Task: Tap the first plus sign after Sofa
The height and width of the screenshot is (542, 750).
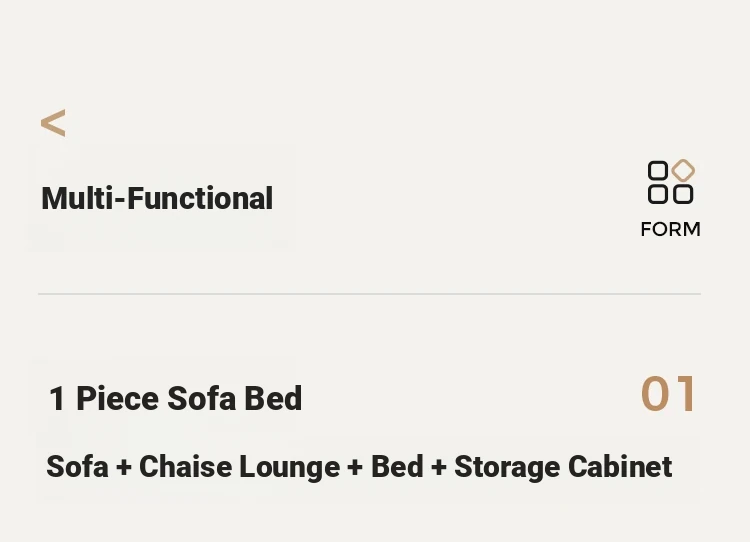Action: tap(123, 467)
